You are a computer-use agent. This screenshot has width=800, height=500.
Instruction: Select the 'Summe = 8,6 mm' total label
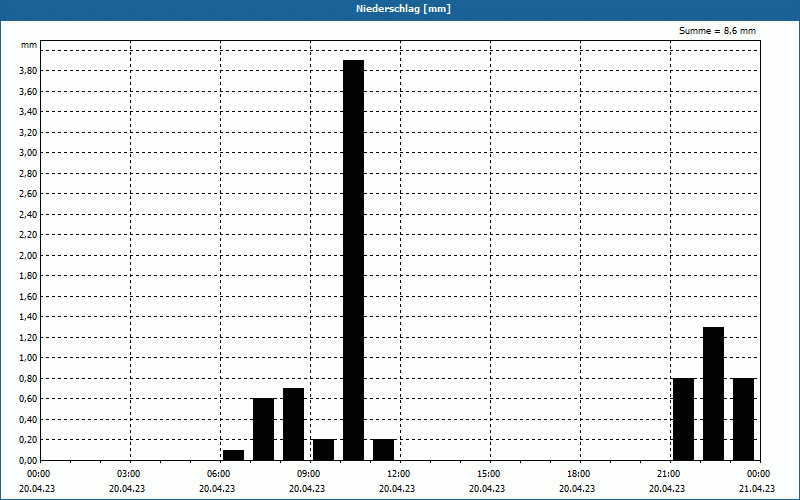[717, 31]
